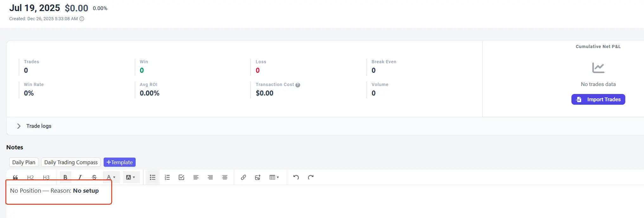The height and width of the screenshot is (218, 644).
Task: Insert a hyperlink
Action: point(243,178)
